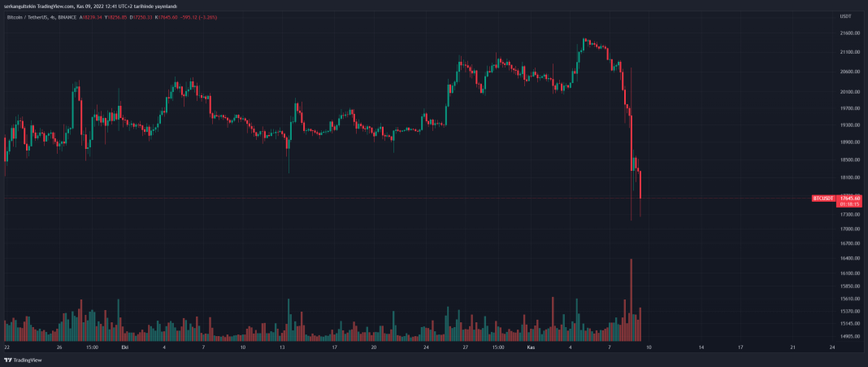Click the candle countdown timer 01:18:15

coord(849,204)
